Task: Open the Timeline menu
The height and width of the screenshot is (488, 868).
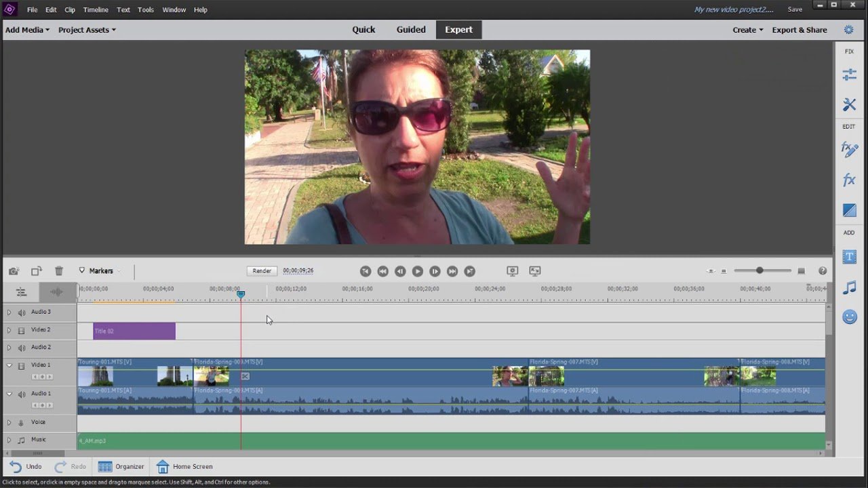Action: 96,10
